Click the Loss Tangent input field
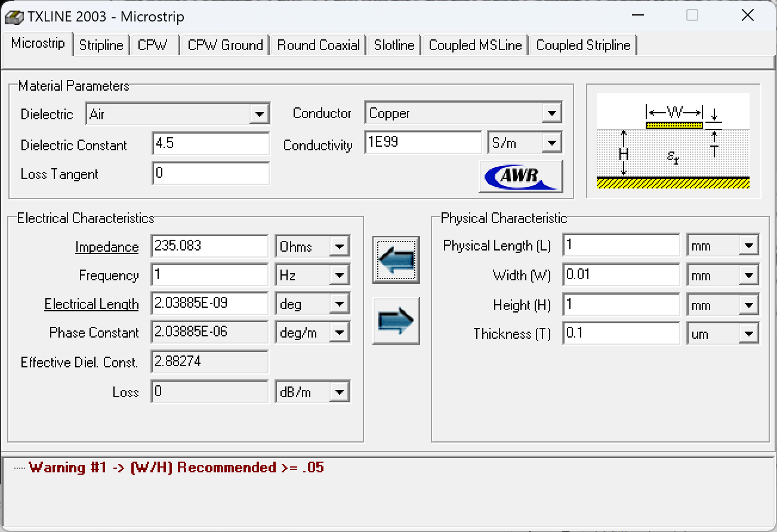 tap(211, 174)
